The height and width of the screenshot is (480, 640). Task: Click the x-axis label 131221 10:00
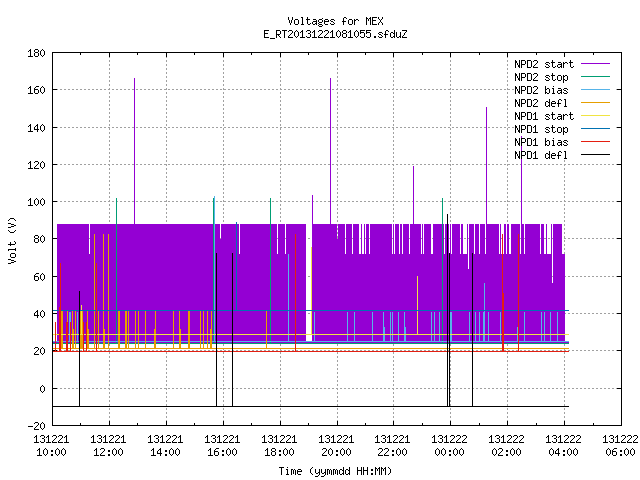coord(51,446)
